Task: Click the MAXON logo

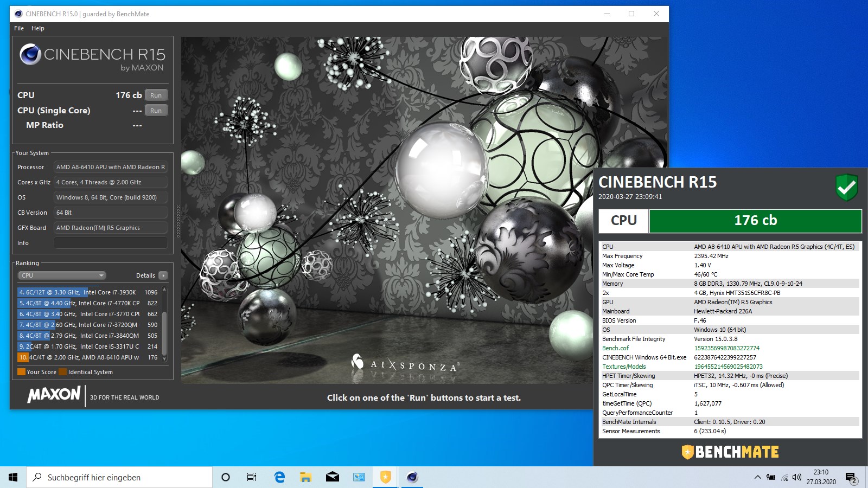Action: pos(54,394)
